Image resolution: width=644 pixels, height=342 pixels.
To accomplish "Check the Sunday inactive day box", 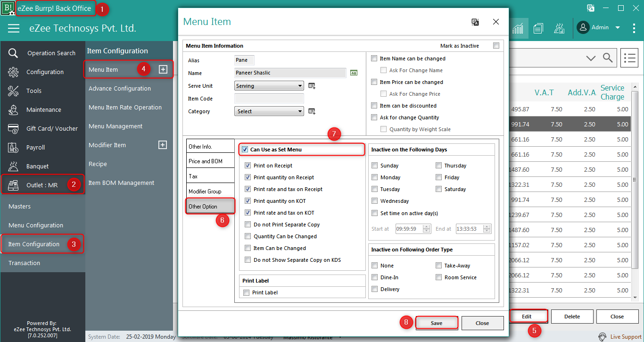I will click(375, 166).
